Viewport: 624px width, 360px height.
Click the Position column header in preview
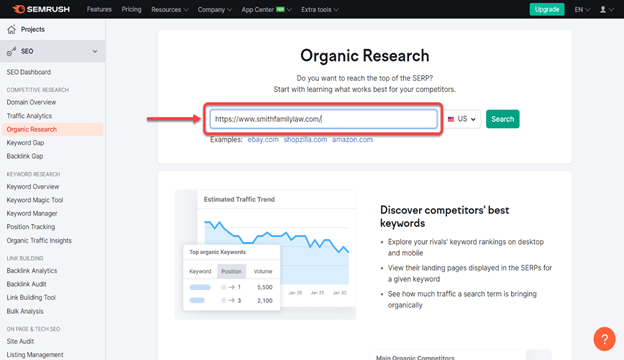[x=231, y=271]
